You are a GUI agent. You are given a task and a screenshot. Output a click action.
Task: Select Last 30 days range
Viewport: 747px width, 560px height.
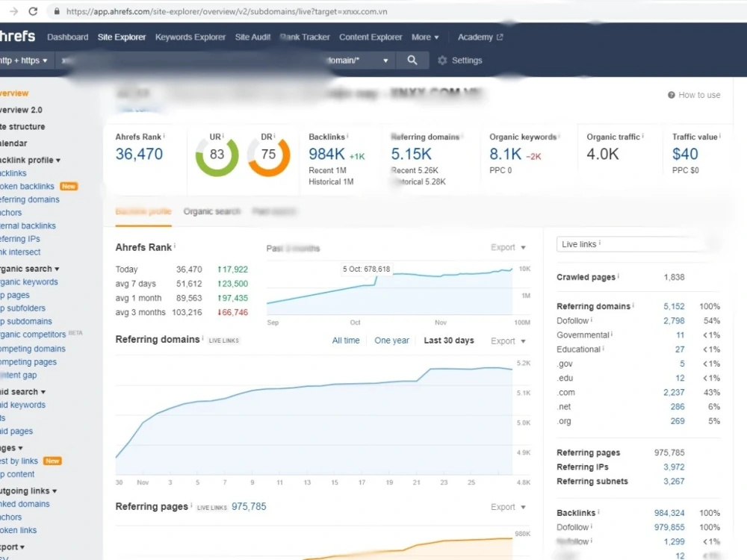(x=449, y=340)
